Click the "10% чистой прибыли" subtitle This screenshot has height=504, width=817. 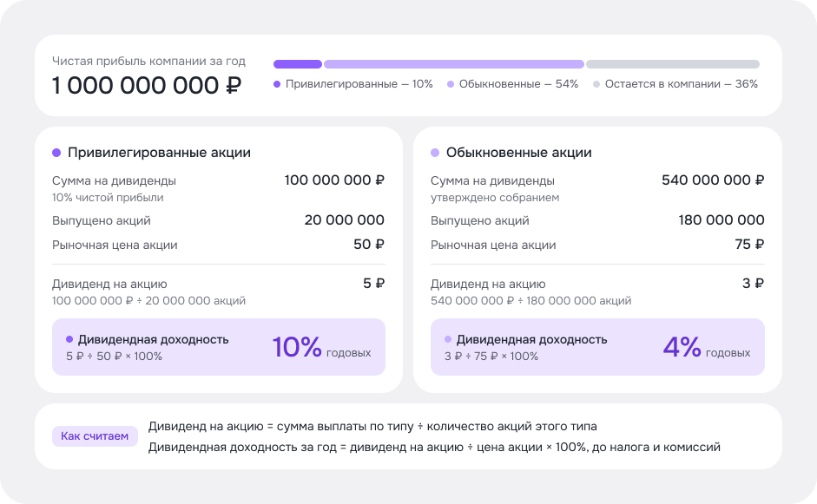tap(108, 198)
